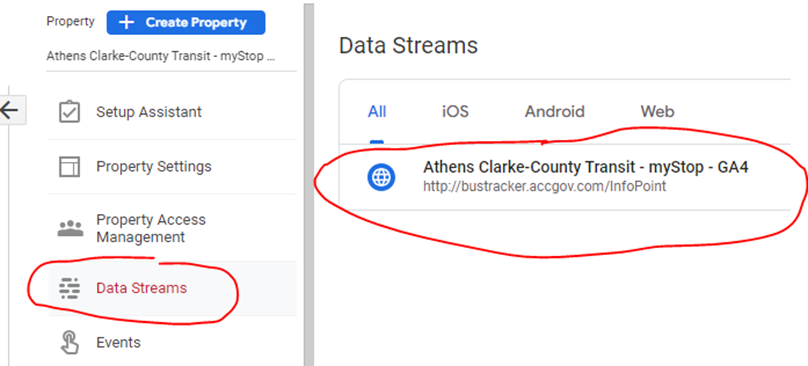808x366 pixels.
Task: Switch to the iOS tab
Action: 456,112
